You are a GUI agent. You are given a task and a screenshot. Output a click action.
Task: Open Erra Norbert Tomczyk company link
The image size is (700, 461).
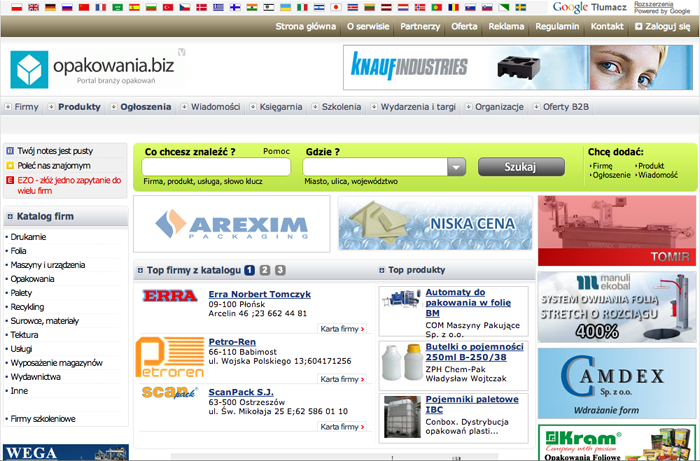[259, 294]
